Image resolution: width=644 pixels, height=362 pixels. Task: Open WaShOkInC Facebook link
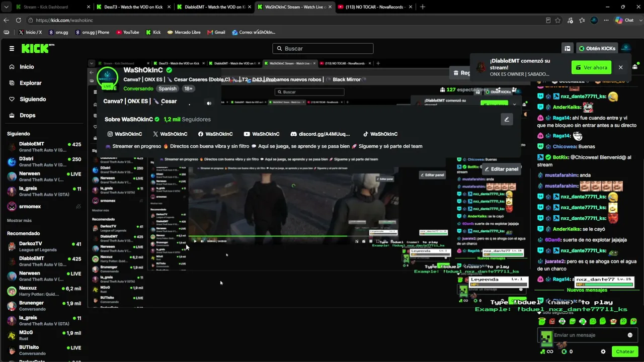pos(215,134)
